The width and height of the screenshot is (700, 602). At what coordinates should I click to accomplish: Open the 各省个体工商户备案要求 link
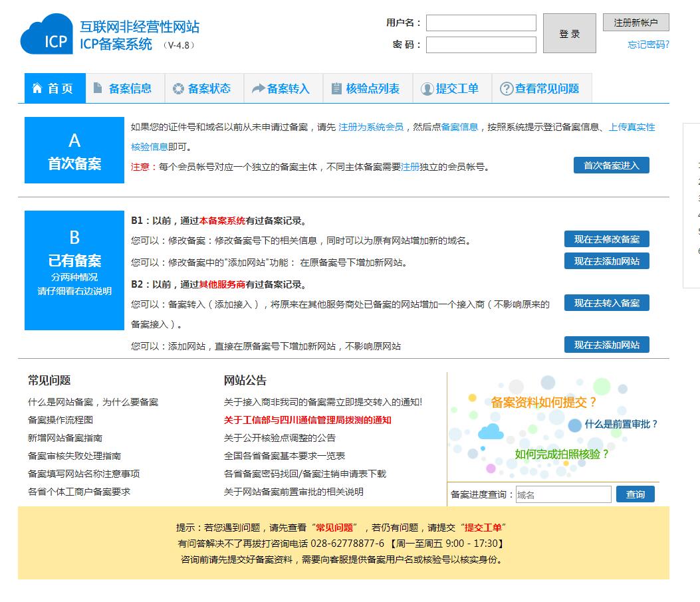click(79, 491)
